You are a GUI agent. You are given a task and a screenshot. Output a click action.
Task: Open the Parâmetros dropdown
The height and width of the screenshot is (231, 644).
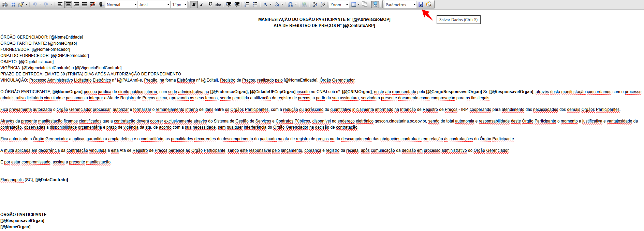[x=400, y=4]
